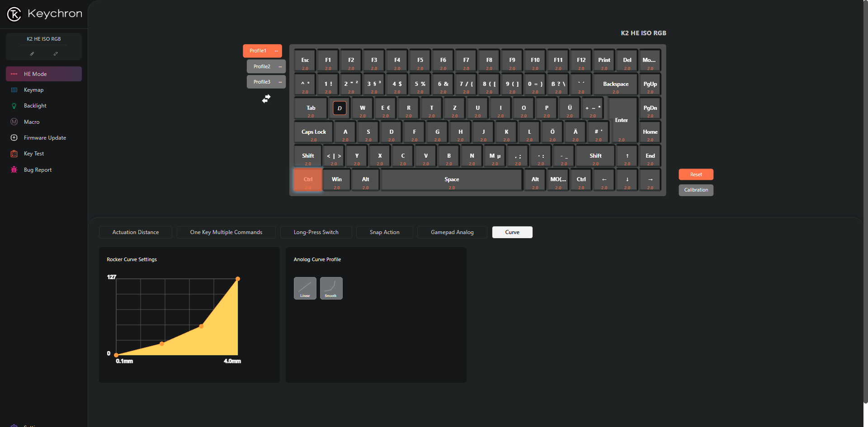Open the Backlight section
Viewport: 868px width, 427px height.
coord(44,106)
